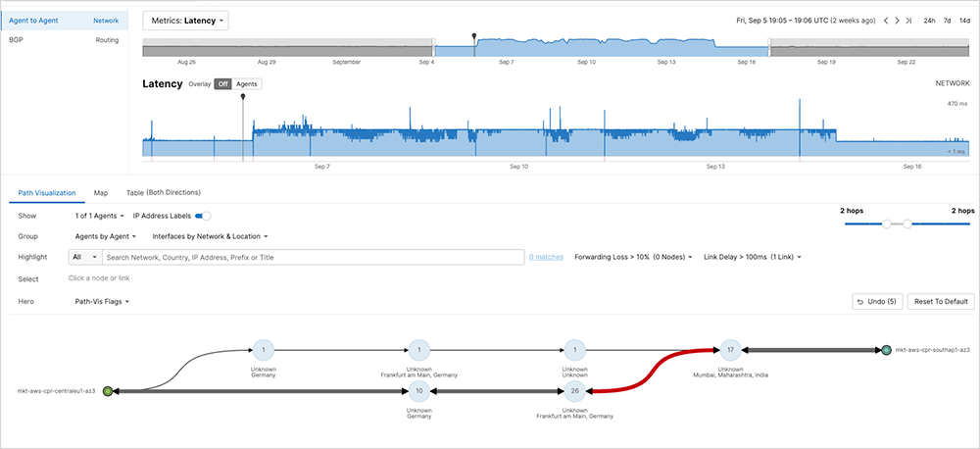Set time range to 24h

pos(929,21)
